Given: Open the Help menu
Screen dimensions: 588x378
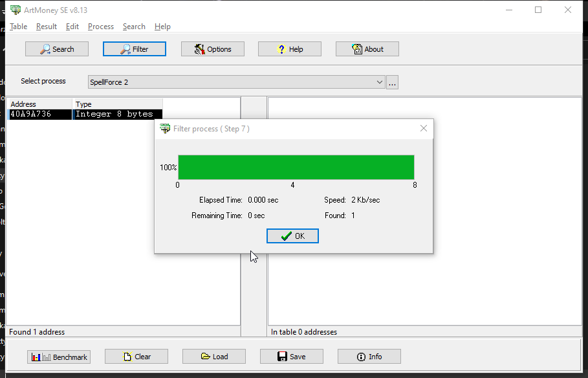Looking at the screenshot, I should point(162,27).
